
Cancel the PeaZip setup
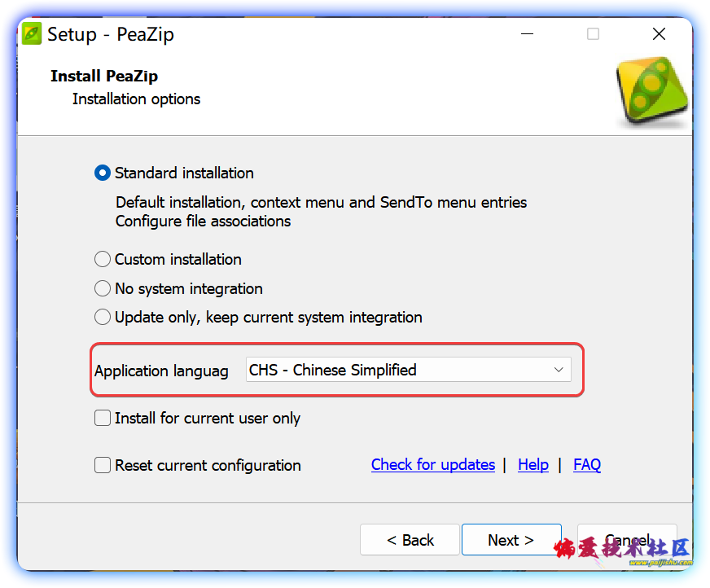click(x=627, y=539)
